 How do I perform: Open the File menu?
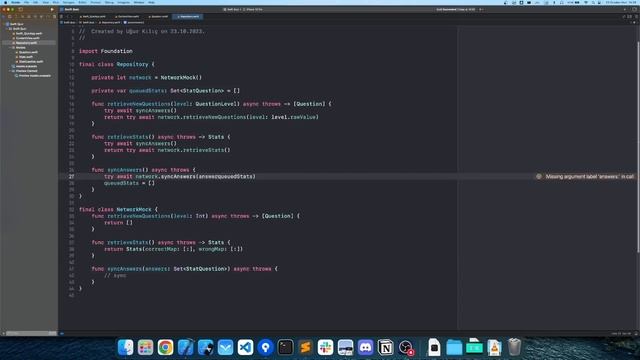pos(26,2)
